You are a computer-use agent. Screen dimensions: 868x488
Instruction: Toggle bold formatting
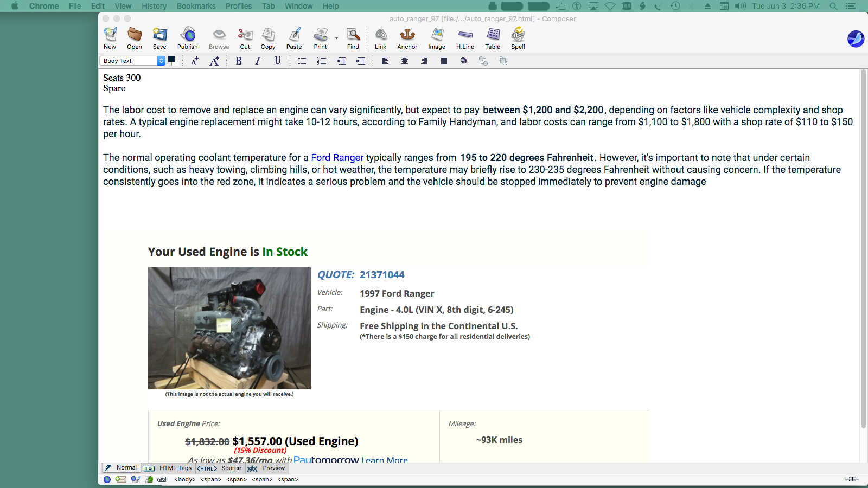pyautogui.click(x=239, y=61)
